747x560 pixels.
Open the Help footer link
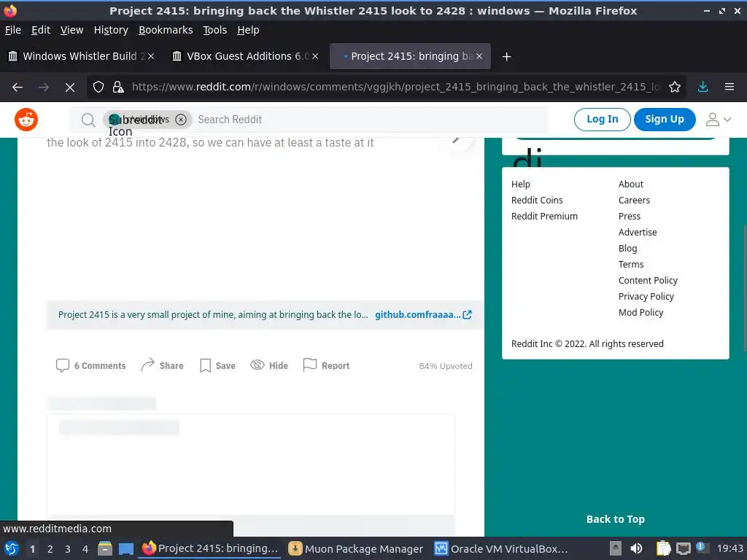521,184
